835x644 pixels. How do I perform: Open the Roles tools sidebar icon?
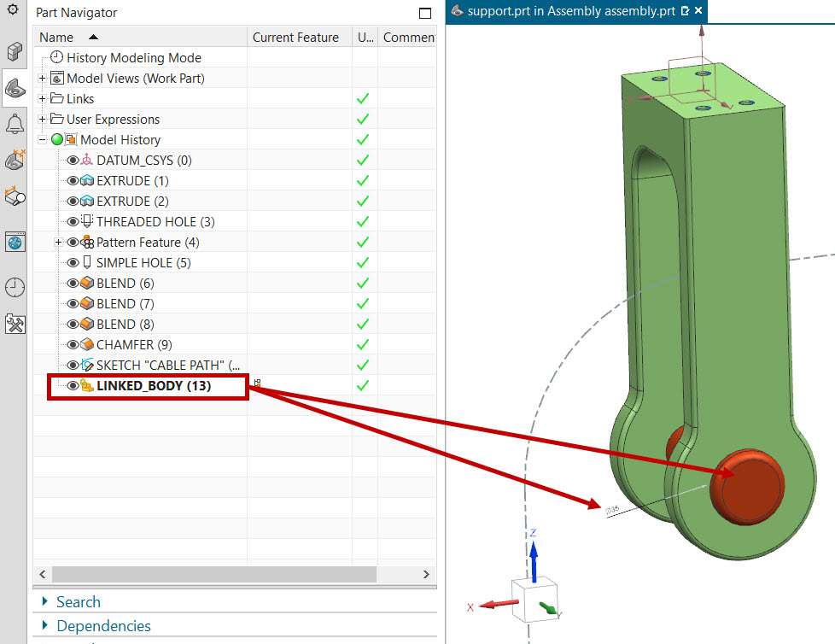click(x=15, y=324)
